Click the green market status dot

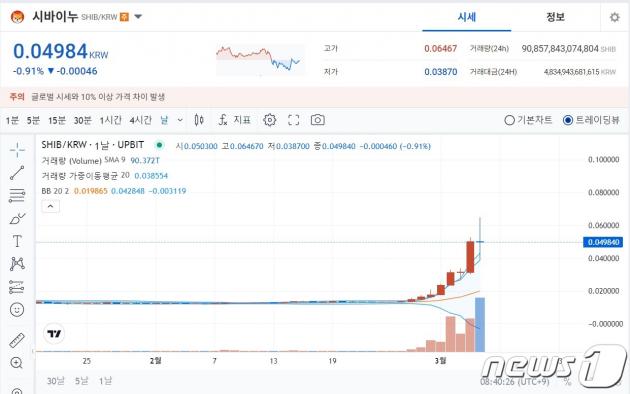coord(160,145)
